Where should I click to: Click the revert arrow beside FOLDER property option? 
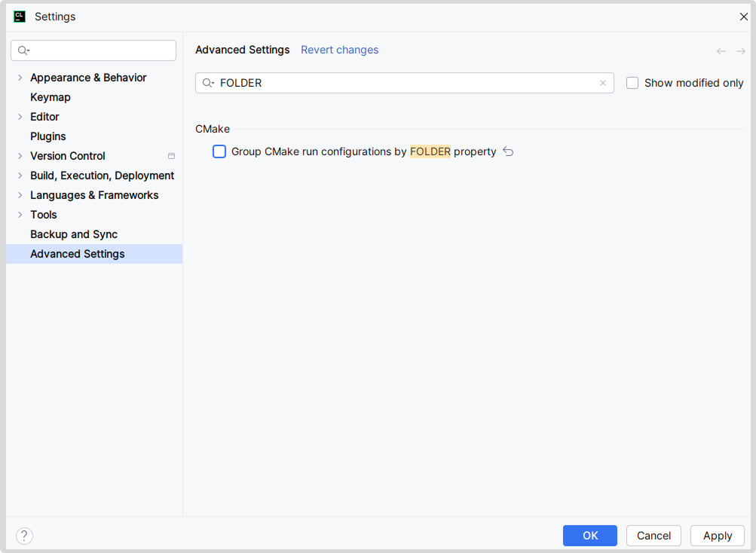508,151
